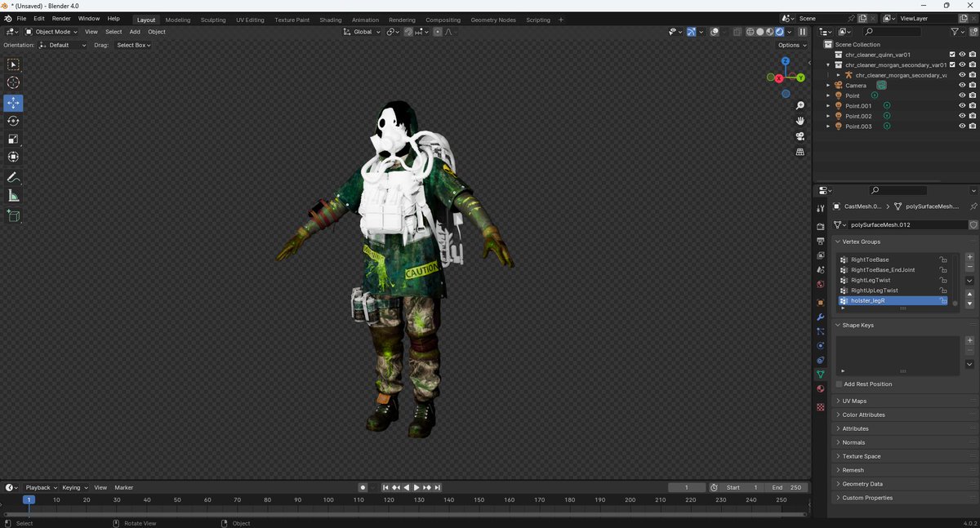This screenshot has height=528, width=980.
Task: Choose the Measure tool
Action: [x=13, y=196]
